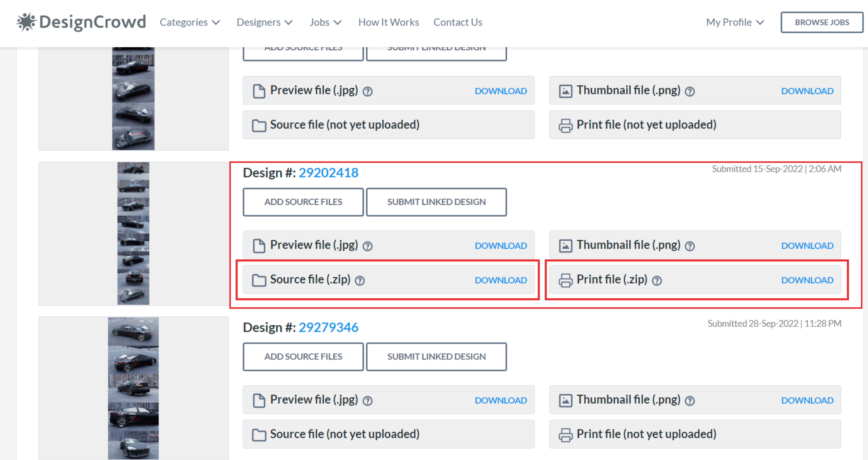Click help icon next to design 29202418 Preview file

click(367, 246)
